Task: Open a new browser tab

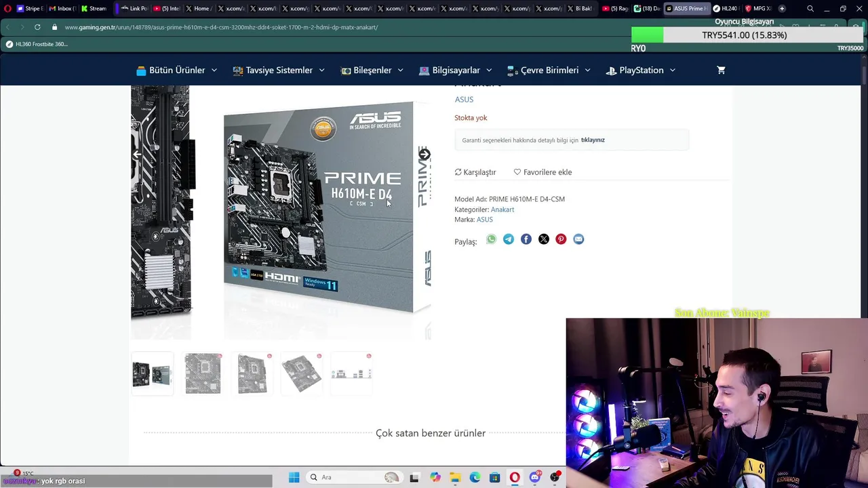Action: point(782,9)
